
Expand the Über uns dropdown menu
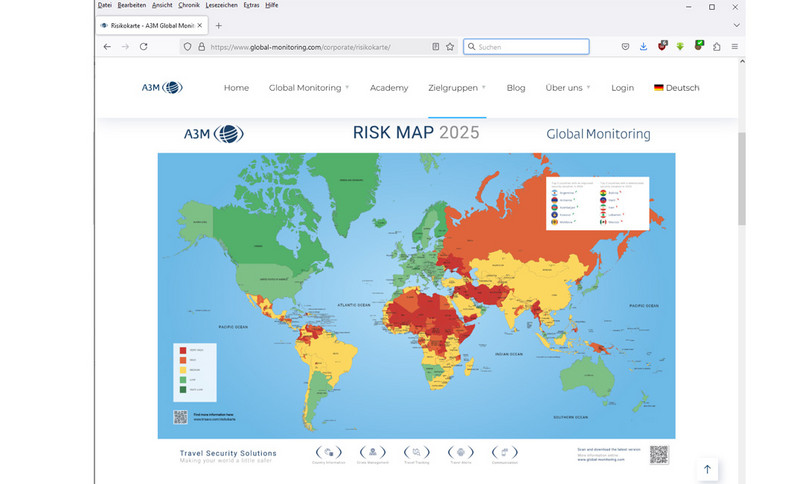[x=567, y=88]
